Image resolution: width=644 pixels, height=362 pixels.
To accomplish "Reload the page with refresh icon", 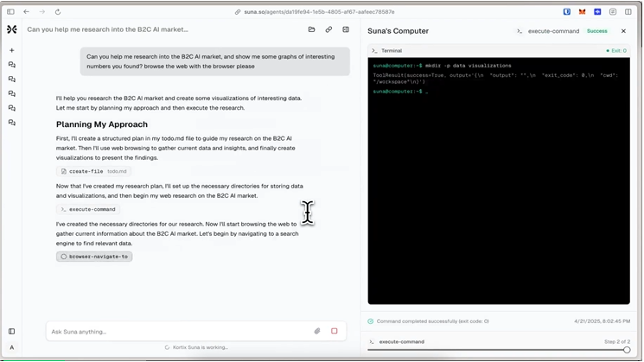I will click(58, 12).
